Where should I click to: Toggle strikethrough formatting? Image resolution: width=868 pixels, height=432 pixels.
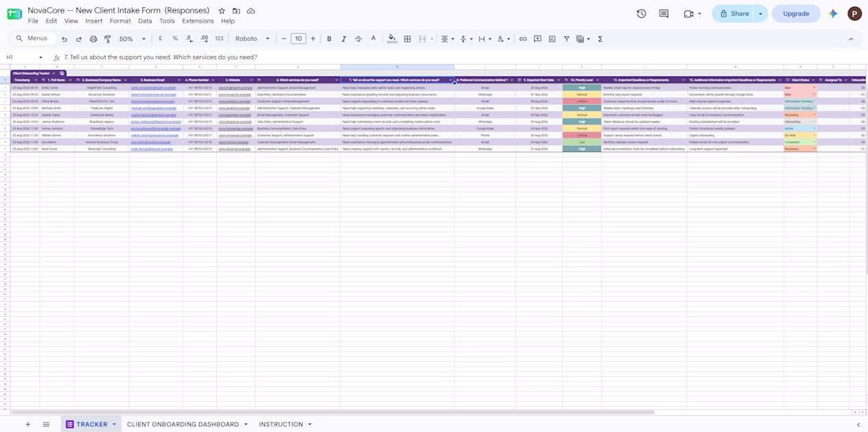[x=358, y=39]
